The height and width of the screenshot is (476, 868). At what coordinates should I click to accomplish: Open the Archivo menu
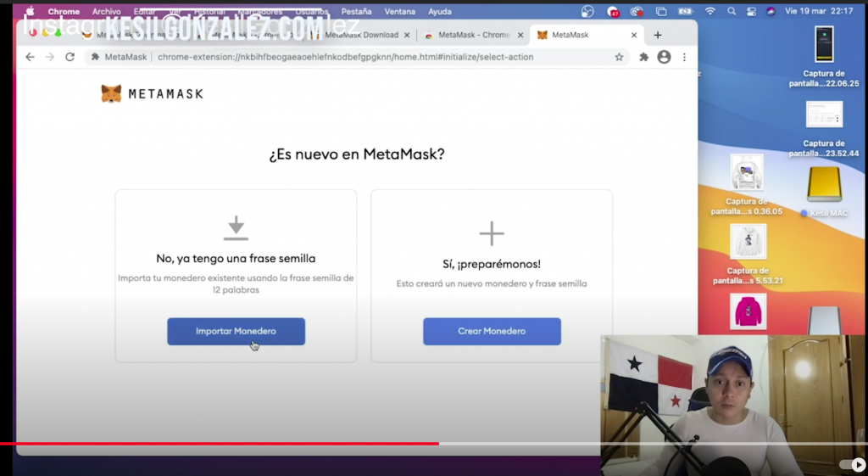pyautogui.click(x=106, y=12)
